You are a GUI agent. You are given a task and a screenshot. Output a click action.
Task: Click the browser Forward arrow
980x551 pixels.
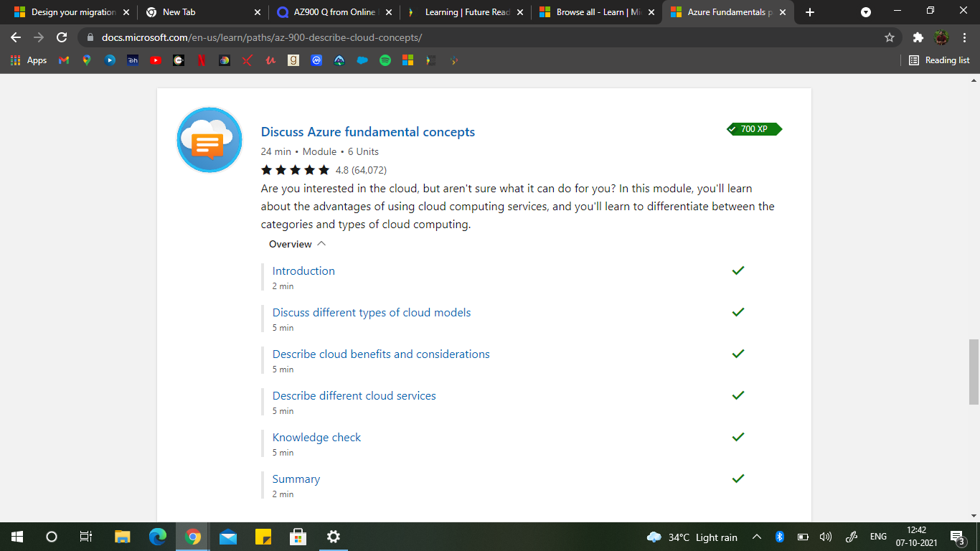39,37
